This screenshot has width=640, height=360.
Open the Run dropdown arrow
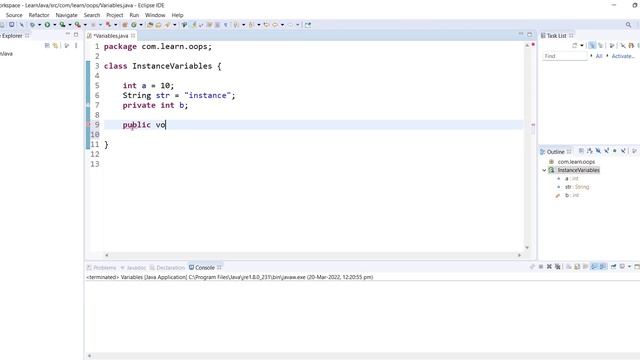tap(55, 24)
